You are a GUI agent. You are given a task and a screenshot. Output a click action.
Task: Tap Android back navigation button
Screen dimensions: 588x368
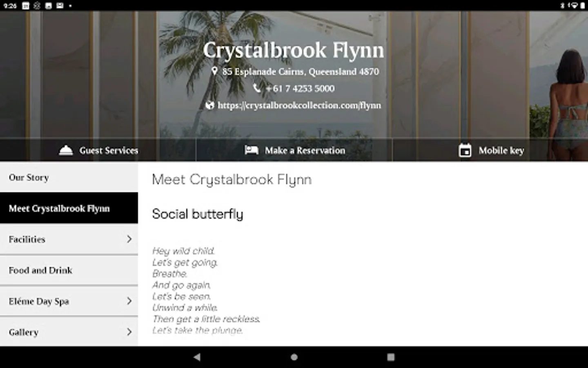pos(197,357)
